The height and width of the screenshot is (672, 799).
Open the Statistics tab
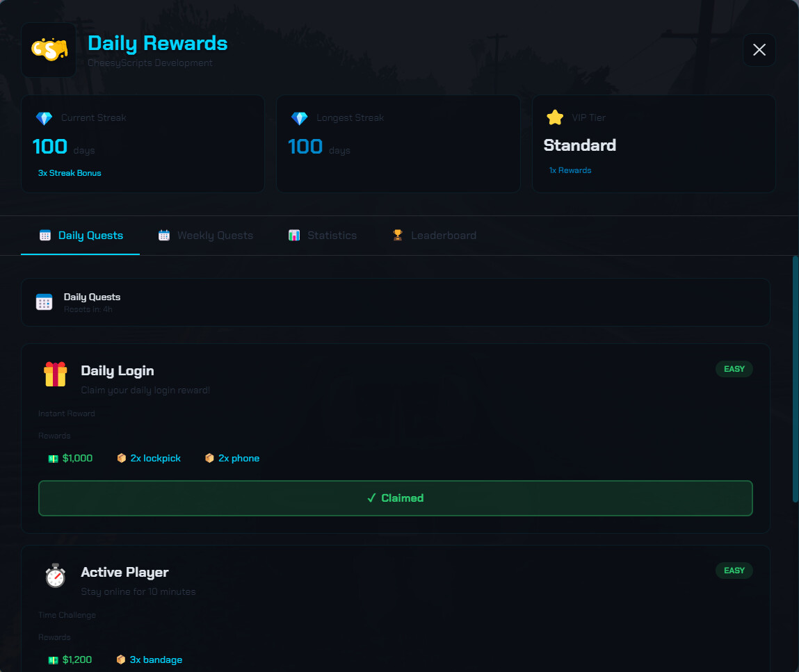(x=322, y=235)
